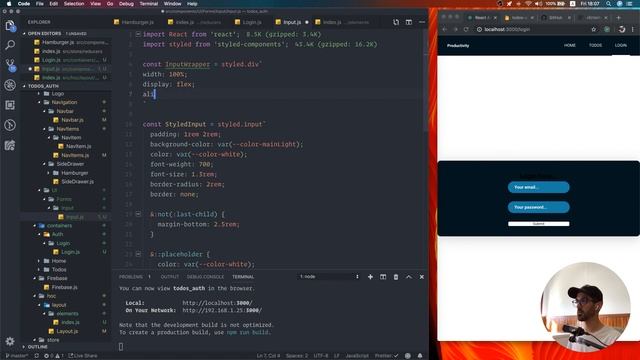Bookmark the page with star icon in browser

(x=594, y=29)
